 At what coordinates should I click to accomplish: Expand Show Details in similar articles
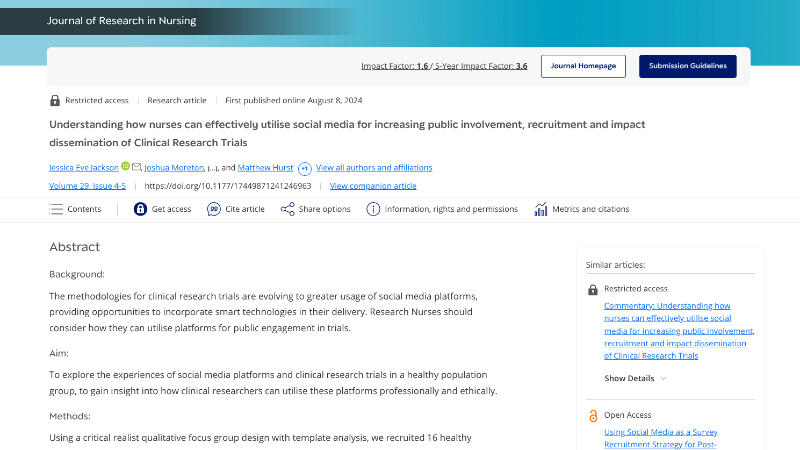(x=635, y=378)
